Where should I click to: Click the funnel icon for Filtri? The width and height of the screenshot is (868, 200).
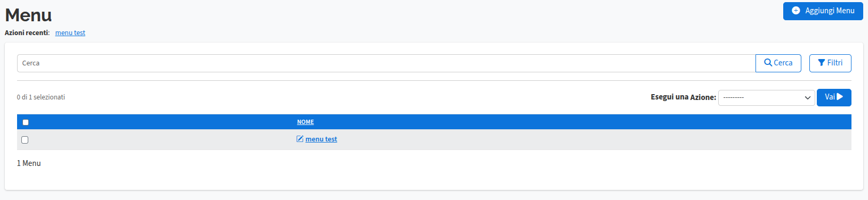(822, 63)
